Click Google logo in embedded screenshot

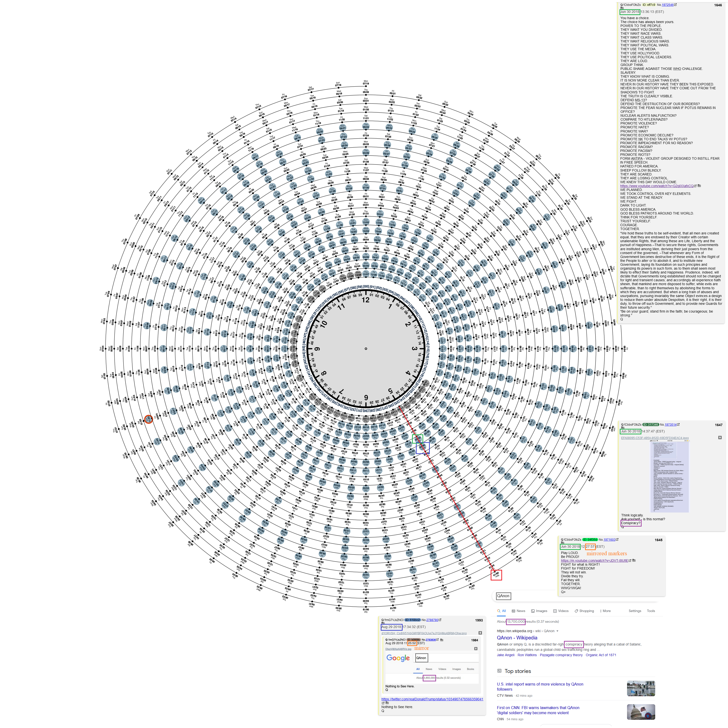[x=398, y=658]
